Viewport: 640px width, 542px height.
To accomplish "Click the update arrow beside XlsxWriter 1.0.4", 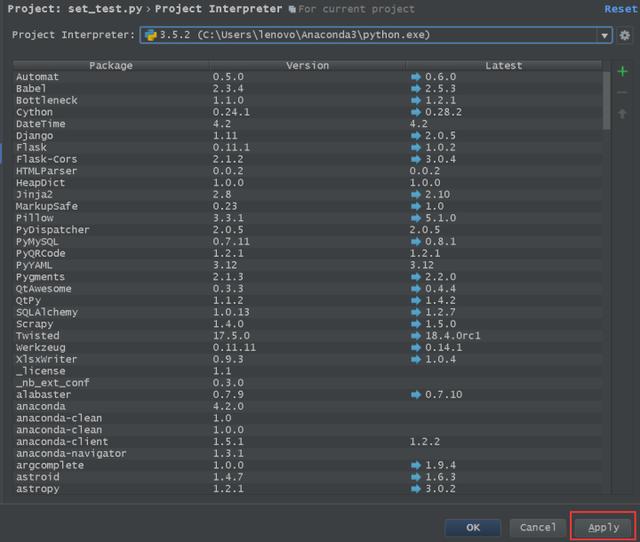I will [x=416, y=360].
